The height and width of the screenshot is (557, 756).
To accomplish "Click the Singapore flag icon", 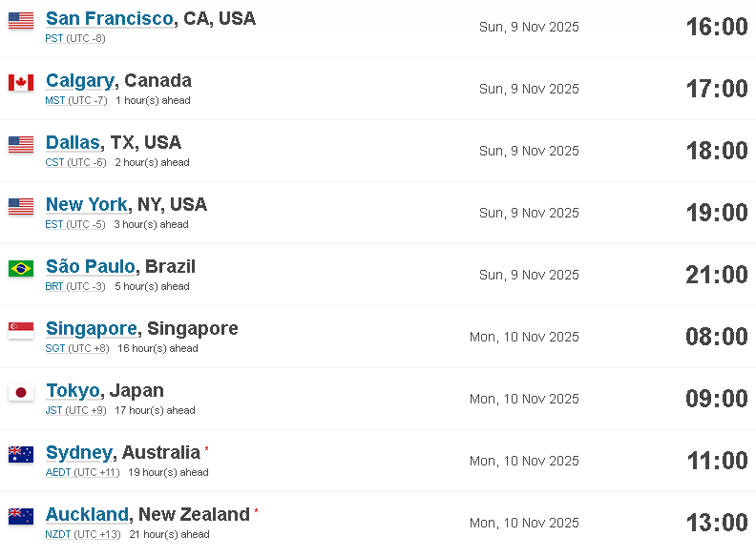I will click(21, 331).
